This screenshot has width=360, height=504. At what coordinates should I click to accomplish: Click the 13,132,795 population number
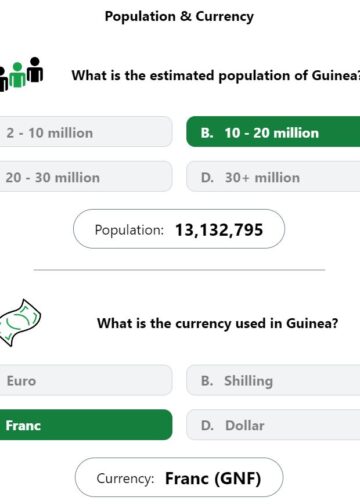click(219, 230)
